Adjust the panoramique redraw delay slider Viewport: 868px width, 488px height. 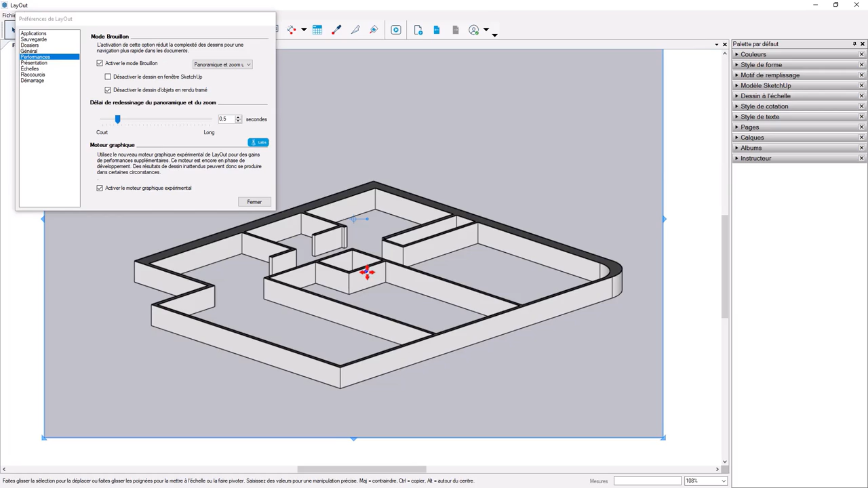(117, 119)
